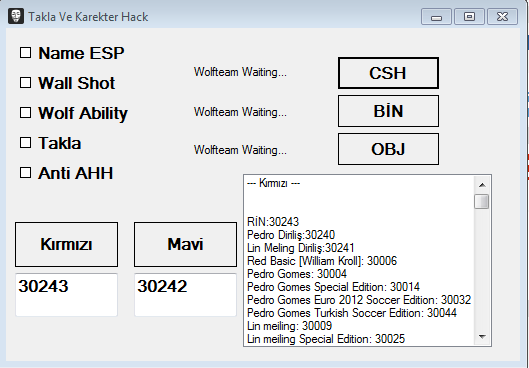The height and width of the screenshot is (368, 529).
Task: Click the list scrollbar up arrow
Action: [482, 185]
